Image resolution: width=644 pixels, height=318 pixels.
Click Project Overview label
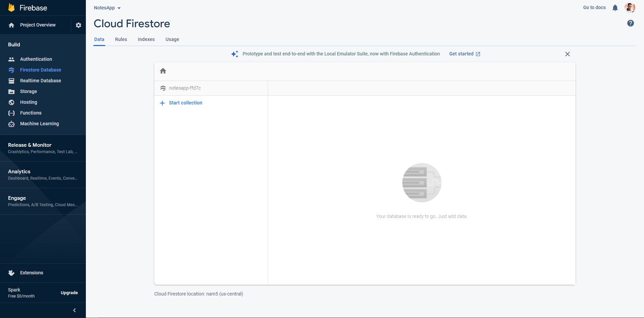pos(38,25)
